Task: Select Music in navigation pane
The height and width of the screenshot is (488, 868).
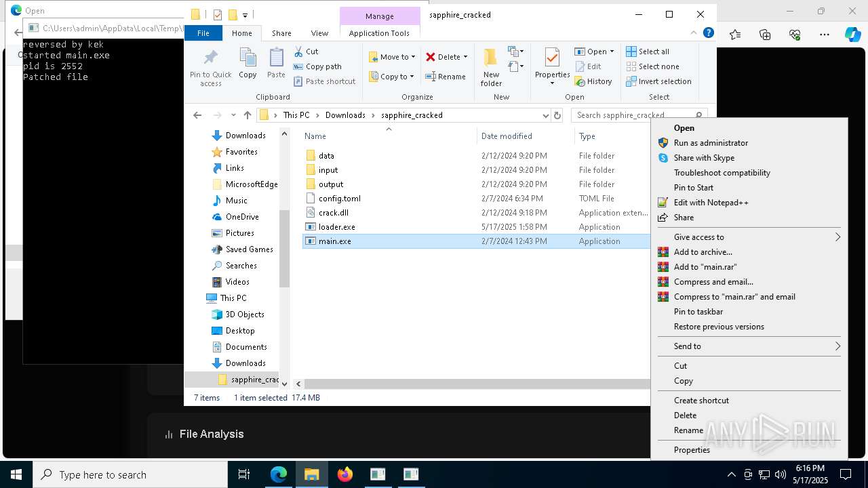Action: (236, 201)
